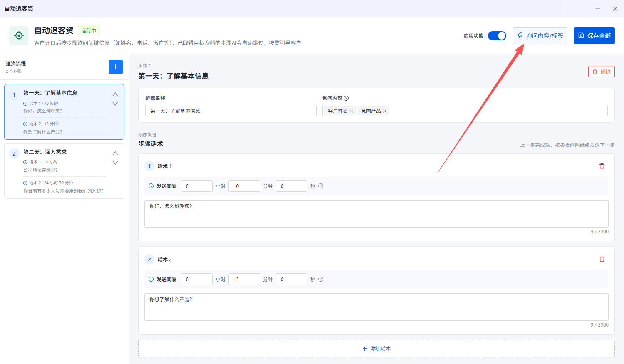Select step 第一天：了解基本信息 in the sidebar
This screenshot has height=364, width=624.
coord(64,112)
